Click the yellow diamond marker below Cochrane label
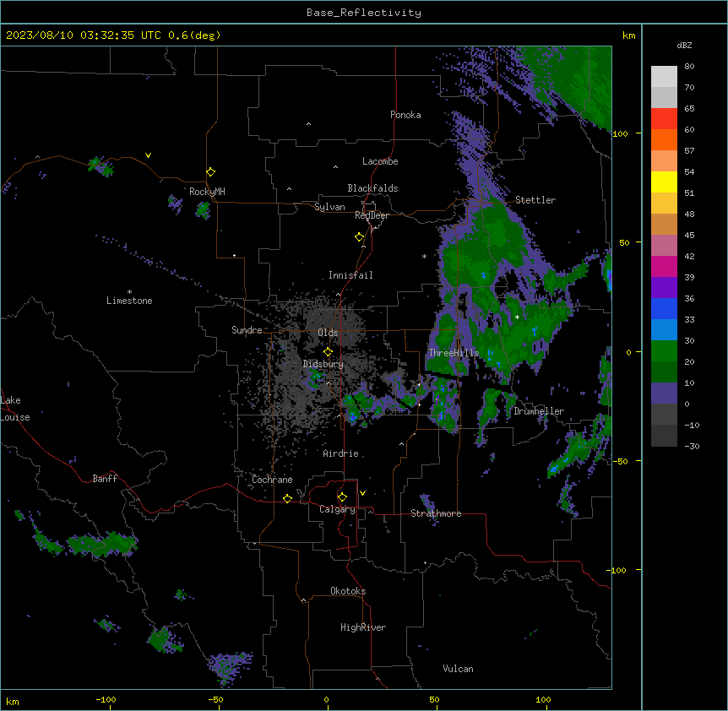This screenshot has width=728, height=711. coord(287,498)
